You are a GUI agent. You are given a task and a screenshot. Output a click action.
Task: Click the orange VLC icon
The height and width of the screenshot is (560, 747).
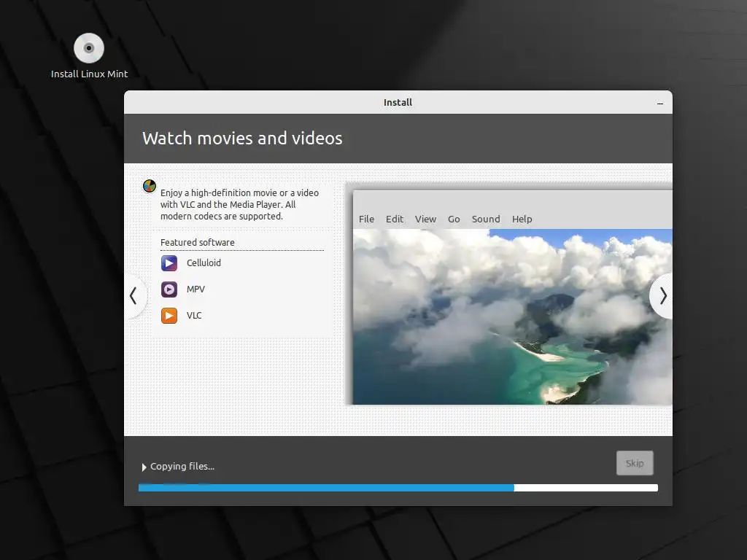click(x=169, y=315)
